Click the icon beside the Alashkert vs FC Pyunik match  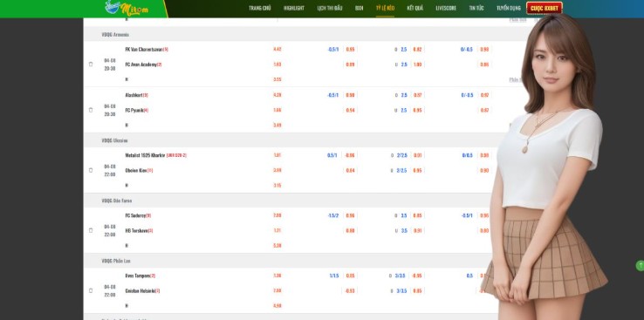(x=91, y=110)
